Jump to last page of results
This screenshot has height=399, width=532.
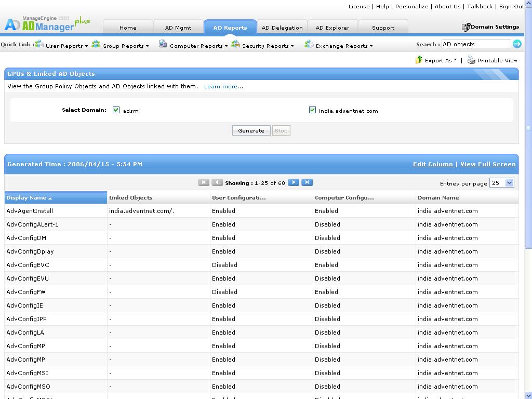coord(307,182)
